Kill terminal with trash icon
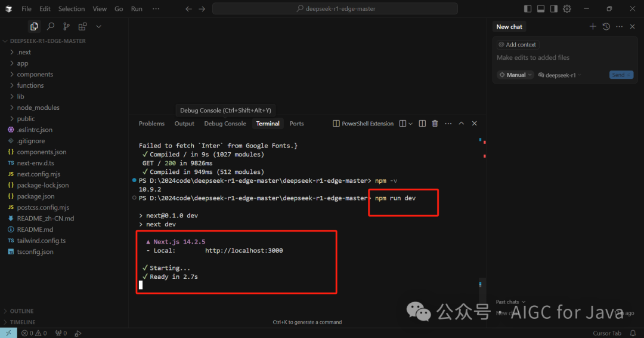The width and height of the screenshot is (644, 338). coord(435,124)
